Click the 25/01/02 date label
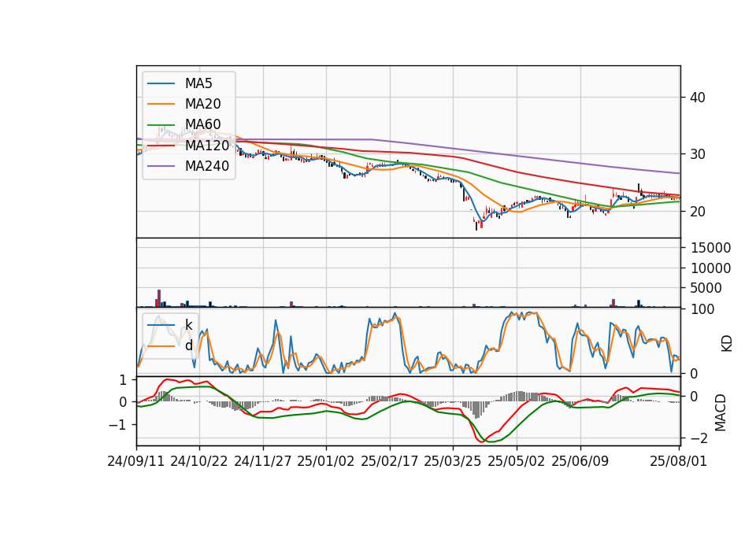The width and height of the screenshot is (756, 543). point(326,461)
